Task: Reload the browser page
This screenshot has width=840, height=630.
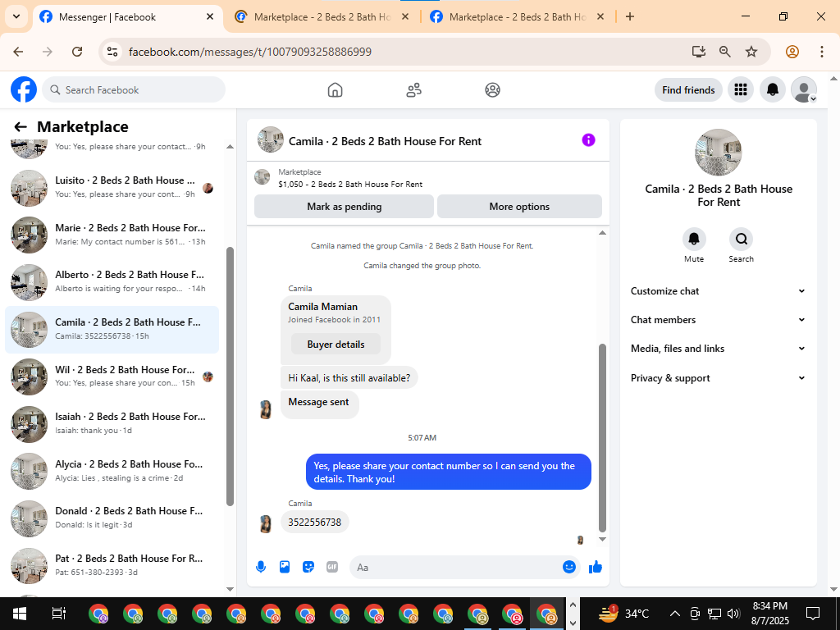Action: pyautogui.click(x=77, y=52)
